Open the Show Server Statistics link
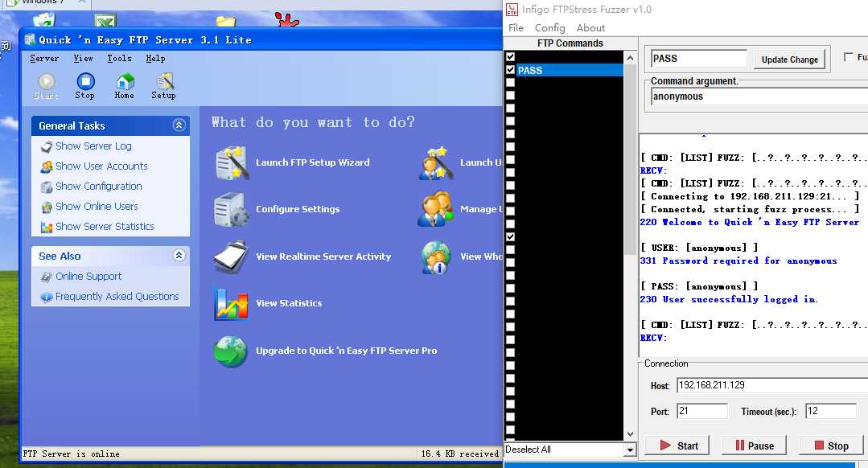The width and height of the screenshot is (868, 468). click(x=105, y=226)
